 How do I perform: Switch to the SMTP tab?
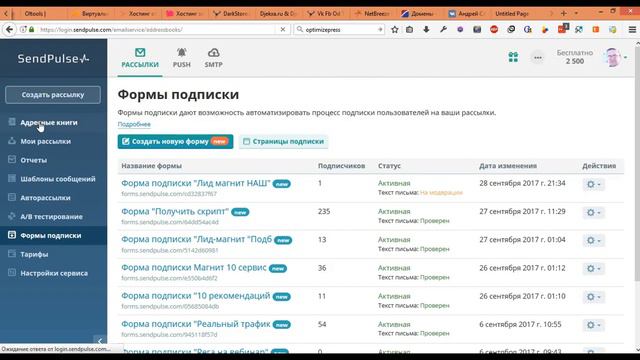[x=213, y=58]
